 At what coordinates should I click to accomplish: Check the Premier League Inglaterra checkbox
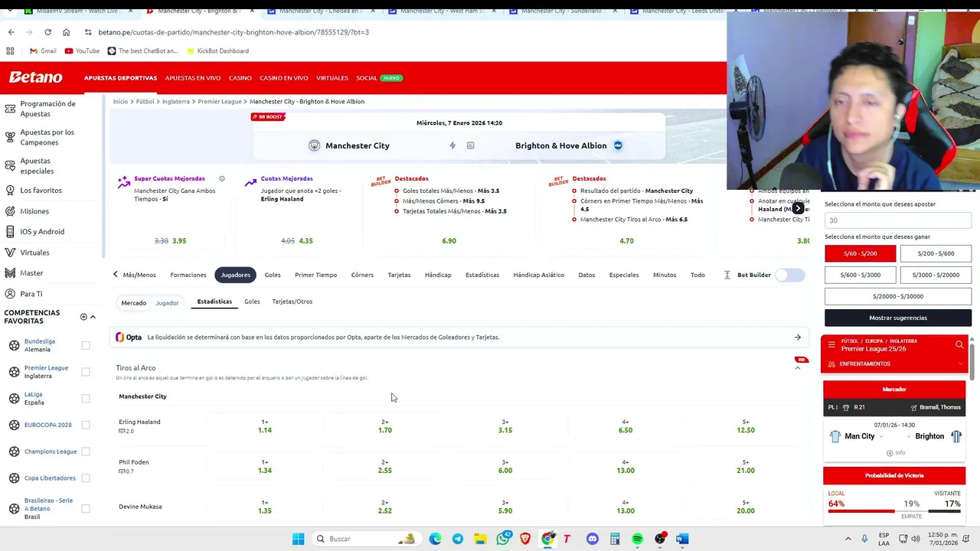[86, 372]
